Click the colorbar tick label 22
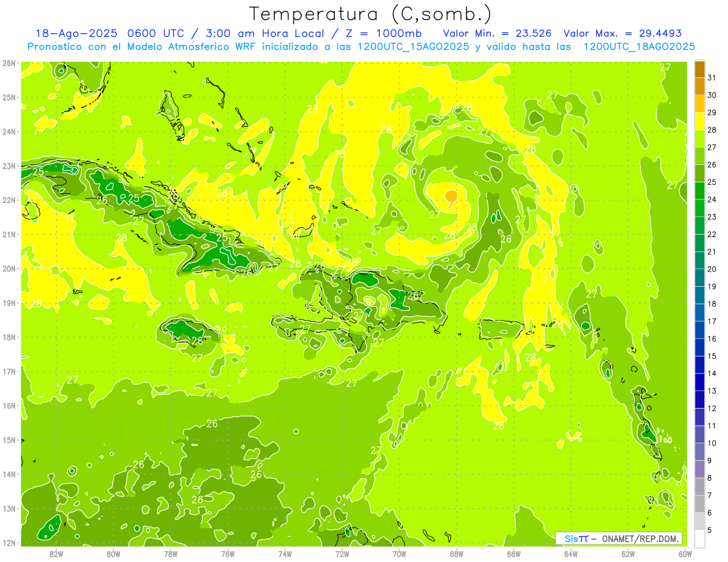Screen dimensions: 728x562 (712, 235)
